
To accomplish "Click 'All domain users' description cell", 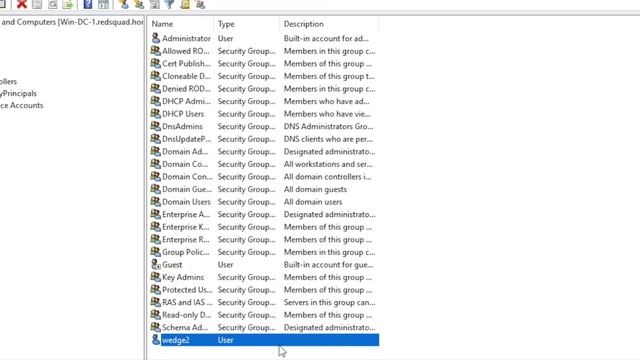I will click(x=313, y=202).
